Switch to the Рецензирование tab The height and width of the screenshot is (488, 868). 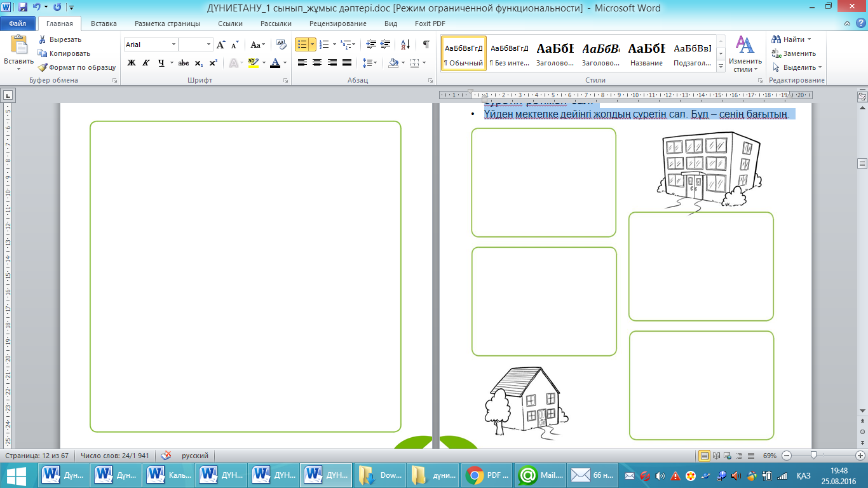click(338, 24)
